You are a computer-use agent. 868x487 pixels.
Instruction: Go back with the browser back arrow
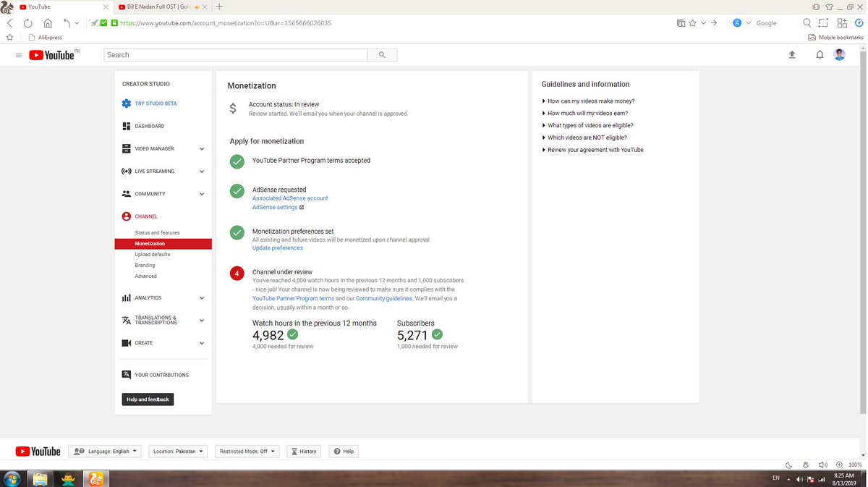pyautogui.click(x=9, y=23)
